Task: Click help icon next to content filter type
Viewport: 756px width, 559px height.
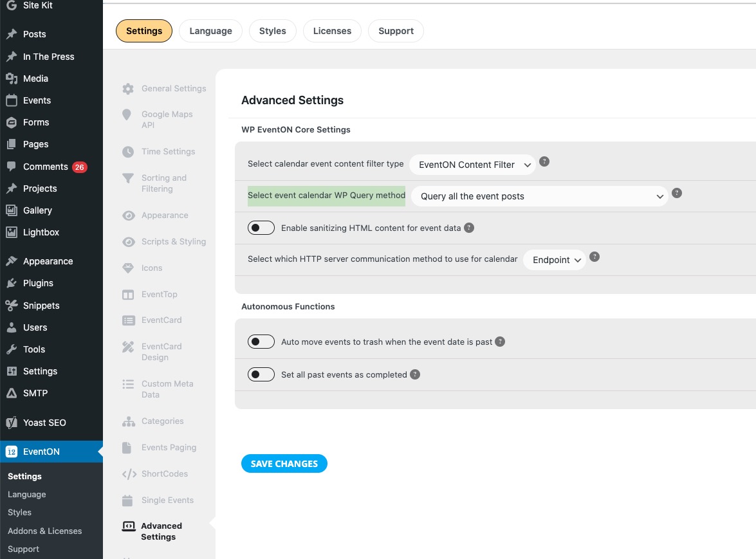Action: (544, 162)
